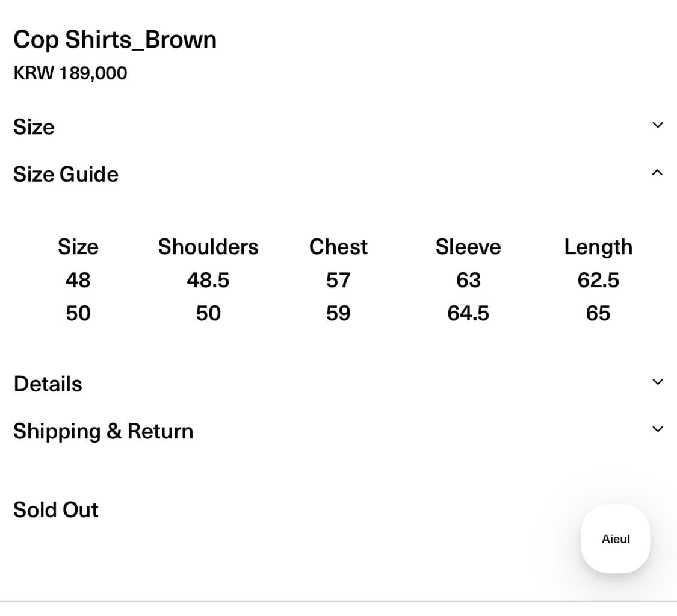The image size is (677, 616).
Task: Click the product title Cop Shirts_Brown
Action: (115, 39)
